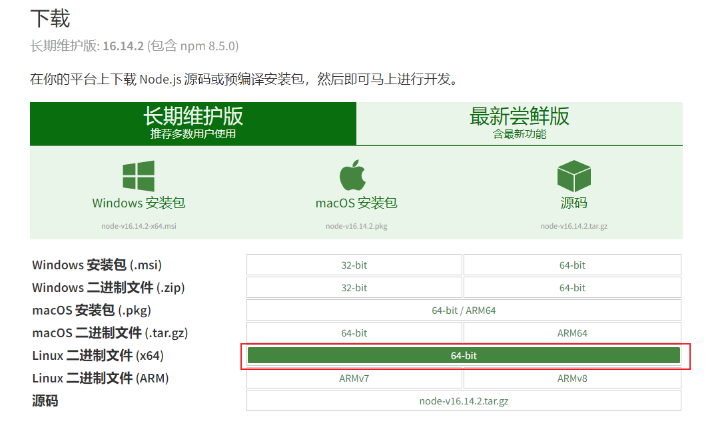Image resolution: width=713 pixels, height=432 pixels.
Task: Click the macOS 二进制文件 (.tar.gz) row label
Action: [x=110, y=333]
